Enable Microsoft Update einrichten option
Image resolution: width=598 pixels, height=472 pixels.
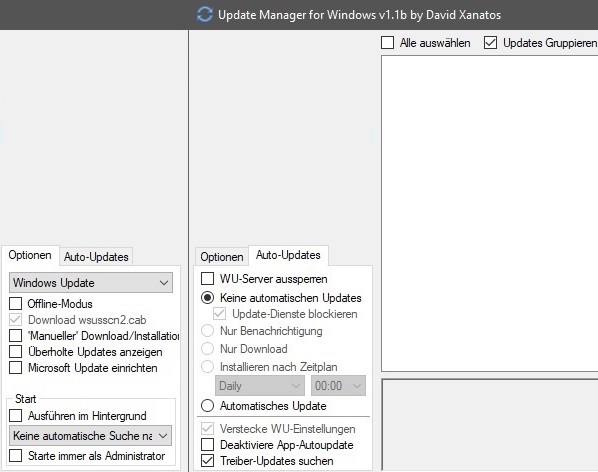(16, 368)
